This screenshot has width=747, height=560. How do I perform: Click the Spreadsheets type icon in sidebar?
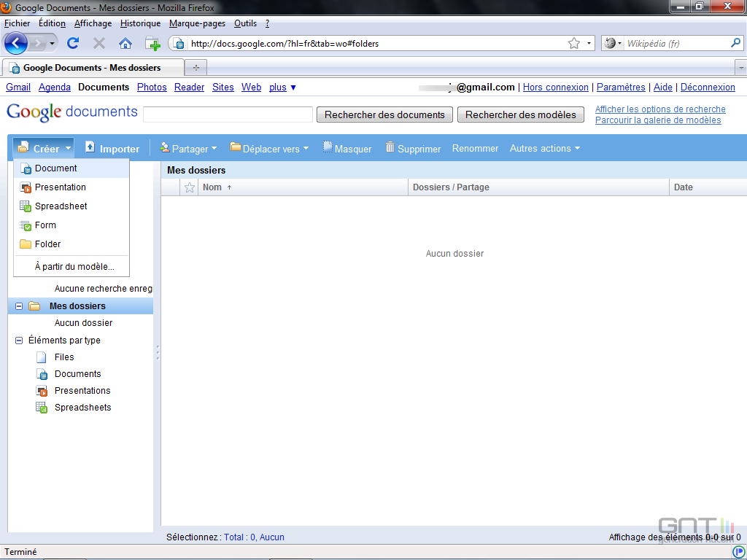coord(42,408)
